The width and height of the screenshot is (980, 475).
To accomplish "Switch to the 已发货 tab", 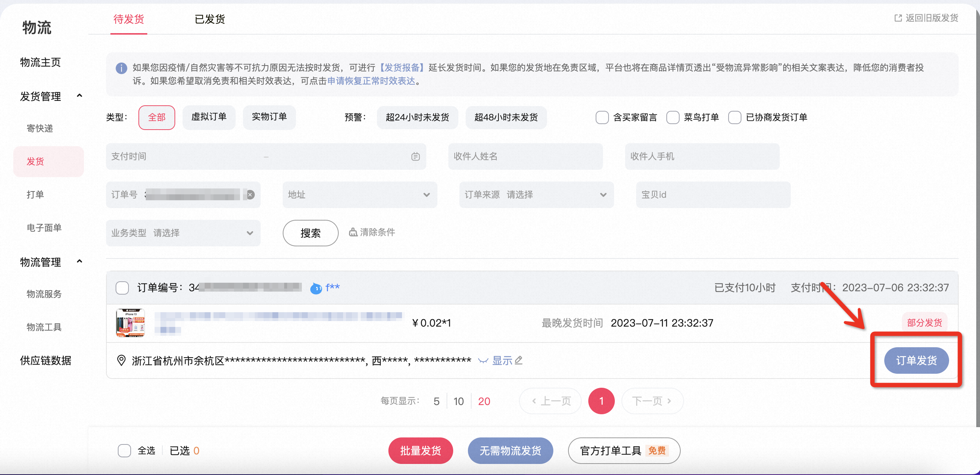I will 209,19.
